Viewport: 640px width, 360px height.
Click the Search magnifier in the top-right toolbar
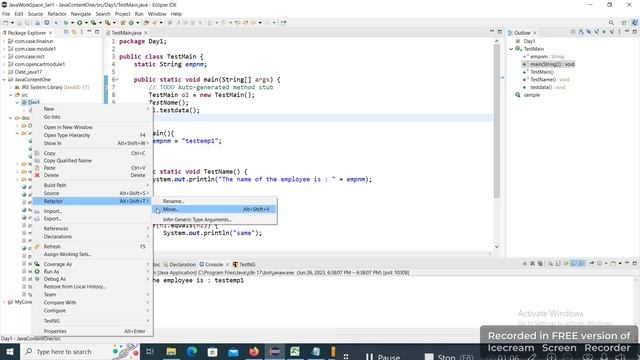pyautogui.click(x=611, y=23)
